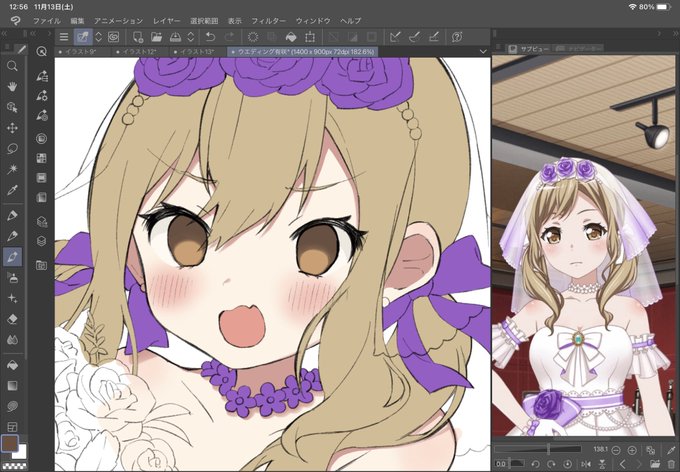
Task: Open the 編集 menu
Action: click(x=77, y=21)
